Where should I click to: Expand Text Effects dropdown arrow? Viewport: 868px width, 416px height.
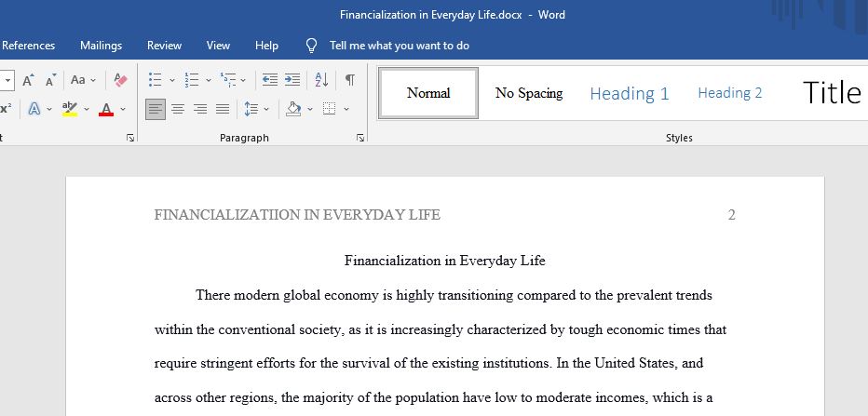(49, 110)
